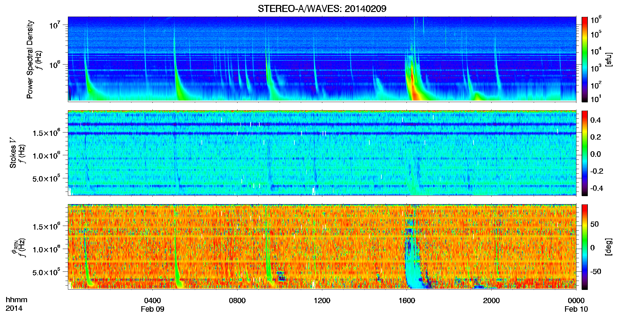Click the 0.0 value on Stokes V scale
The width and height of the screenshot is (644, 332).
(x=595, y=154)
